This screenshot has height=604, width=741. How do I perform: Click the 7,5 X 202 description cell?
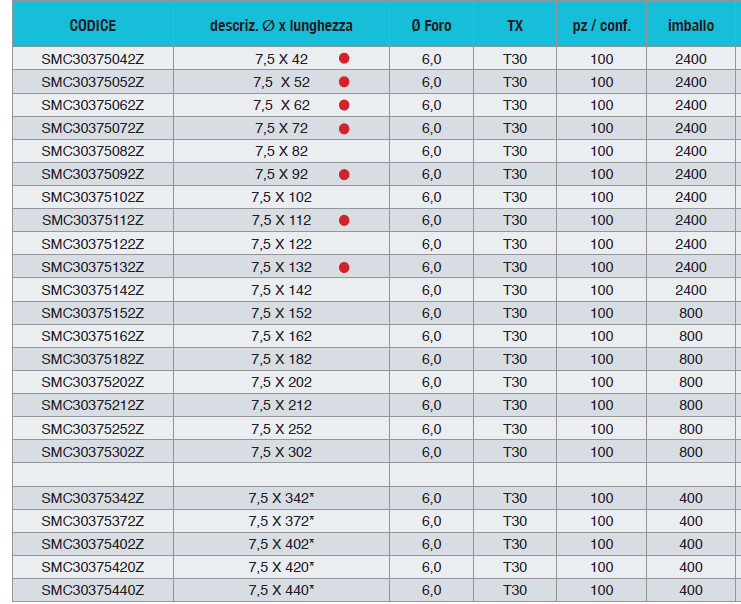281,382
